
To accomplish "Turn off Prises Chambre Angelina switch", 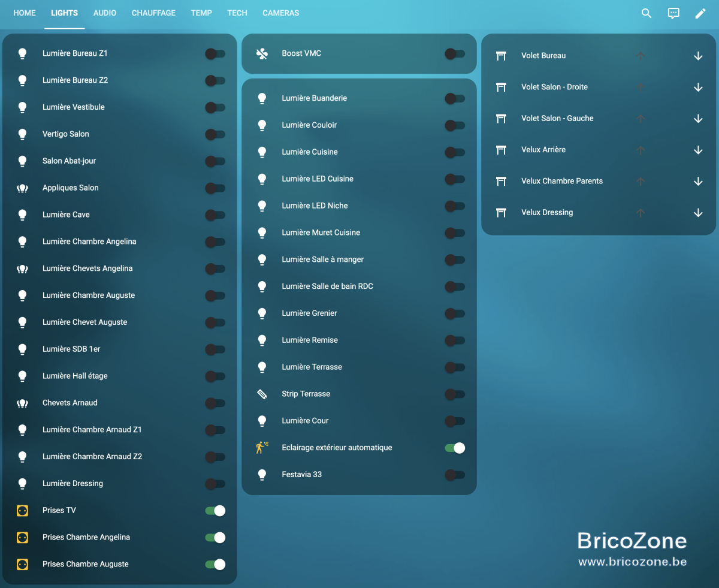I will 215,538.
